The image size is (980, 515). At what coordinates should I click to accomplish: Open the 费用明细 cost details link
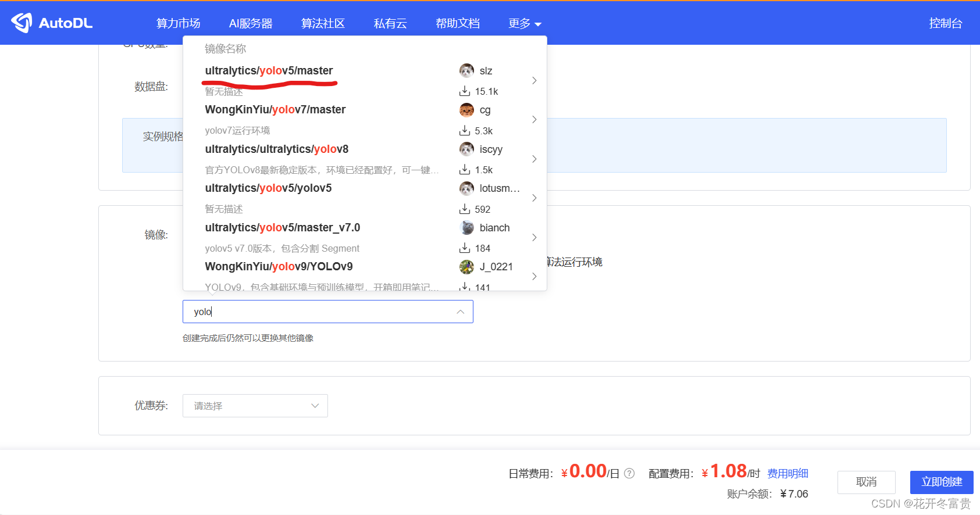tap(787, 474)
